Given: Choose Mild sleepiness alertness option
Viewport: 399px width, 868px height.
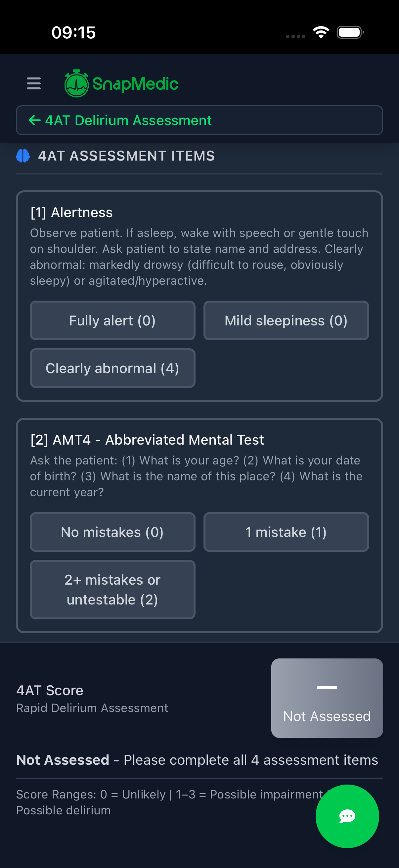Looking at the screenshot, I should pos(286,320).
